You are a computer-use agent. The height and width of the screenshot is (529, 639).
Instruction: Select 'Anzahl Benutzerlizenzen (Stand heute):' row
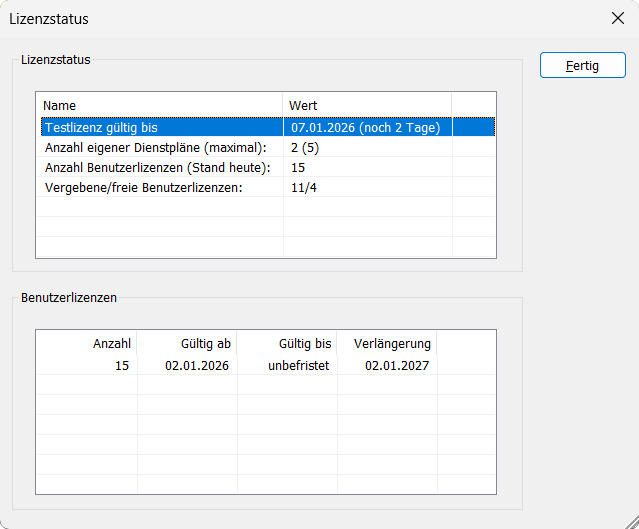[268, 168]
